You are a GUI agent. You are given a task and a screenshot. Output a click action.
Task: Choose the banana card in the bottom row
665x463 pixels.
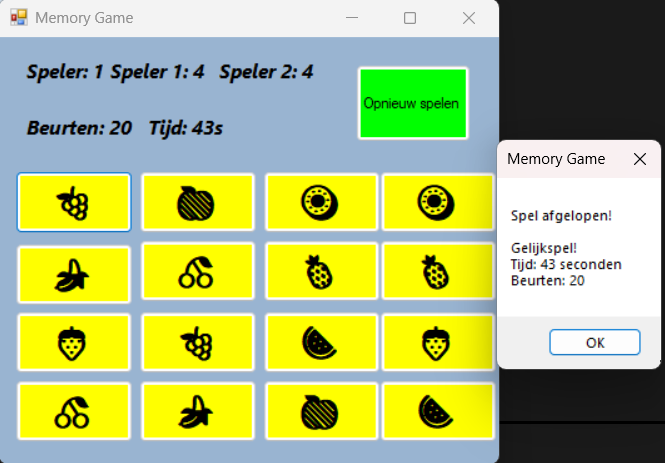pos(198,411)
